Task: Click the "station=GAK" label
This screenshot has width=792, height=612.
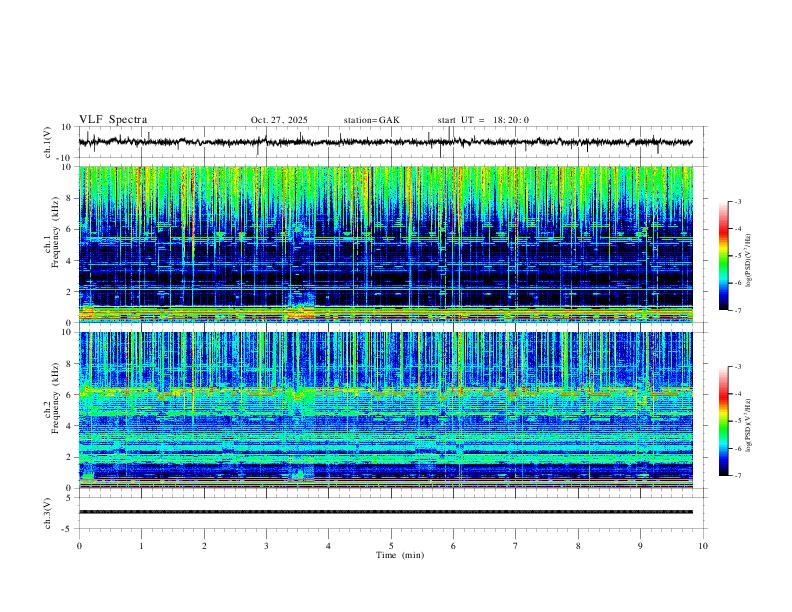Action: (x=371, y=120)
